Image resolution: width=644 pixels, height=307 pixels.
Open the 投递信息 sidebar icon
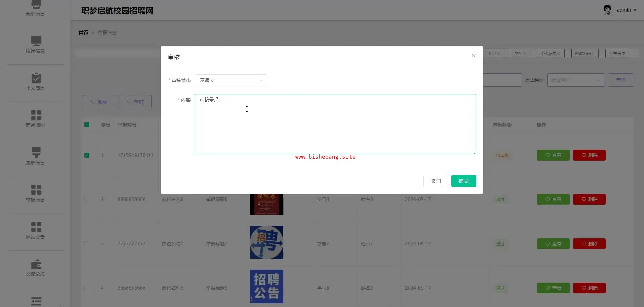36,41
